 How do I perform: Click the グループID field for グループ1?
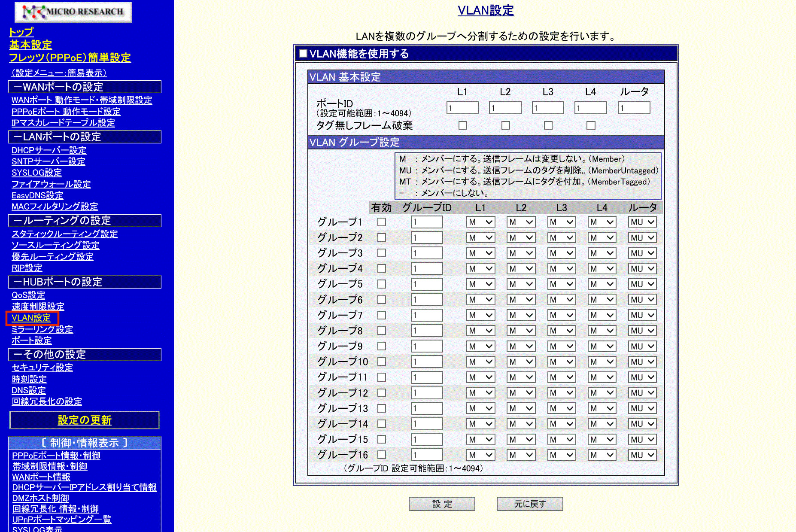coord(427,222)
